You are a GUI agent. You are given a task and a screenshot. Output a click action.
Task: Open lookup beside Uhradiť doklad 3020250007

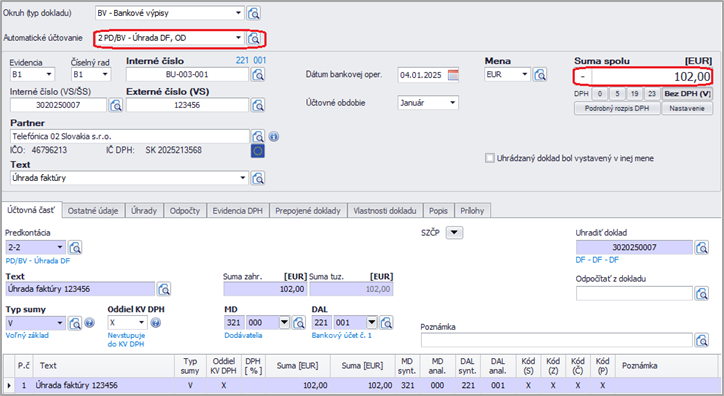coord(702,248)
